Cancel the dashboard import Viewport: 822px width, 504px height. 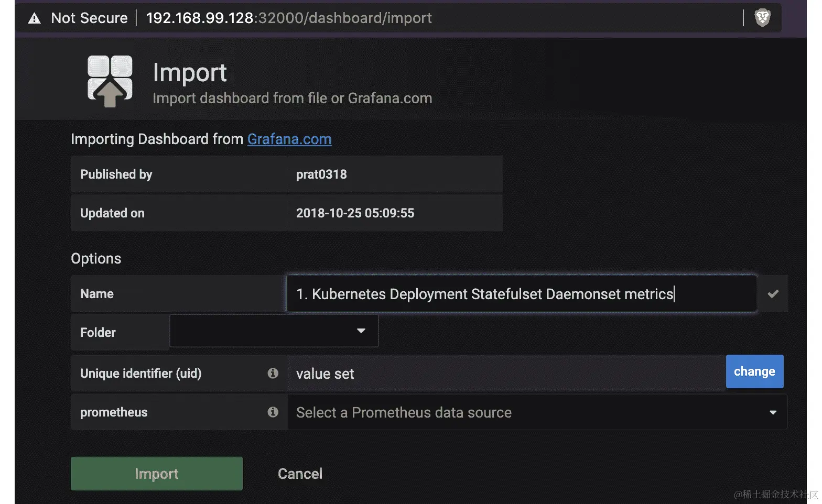[300, 474]
